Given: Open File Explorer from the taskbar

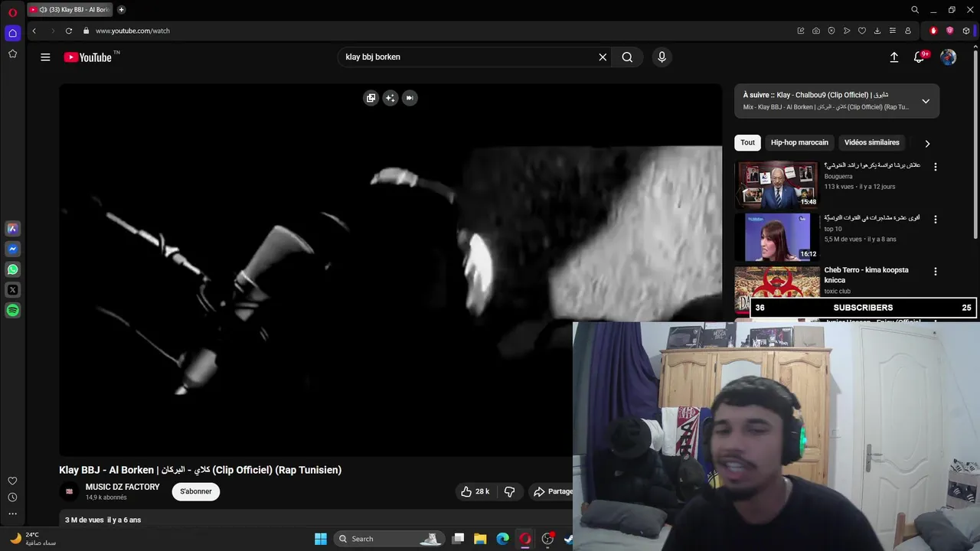Looking at the screenshot, I should pyautogui.click(x=480, y=539).
